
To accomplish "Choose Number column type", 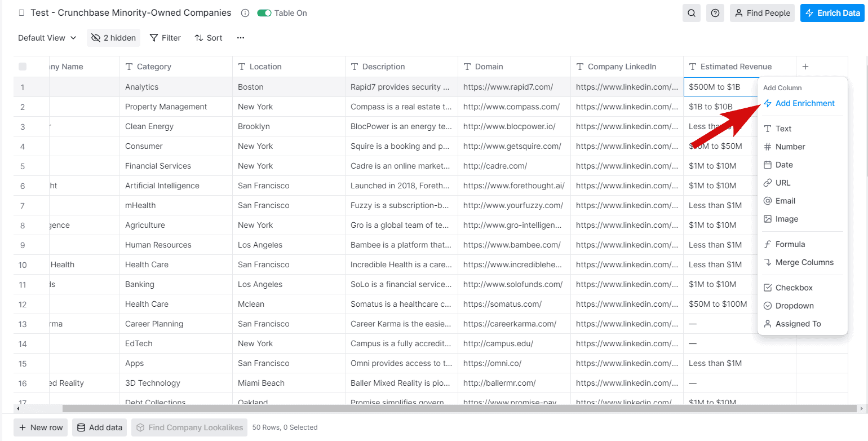I will 803,147.
